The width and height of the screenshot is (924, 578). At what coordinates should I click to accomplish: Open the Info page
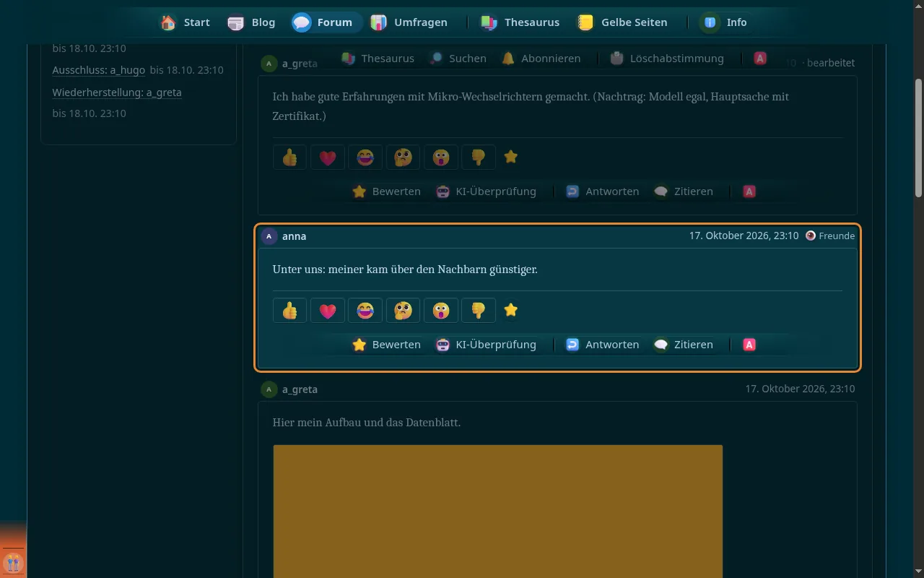(x=724, y=22)
